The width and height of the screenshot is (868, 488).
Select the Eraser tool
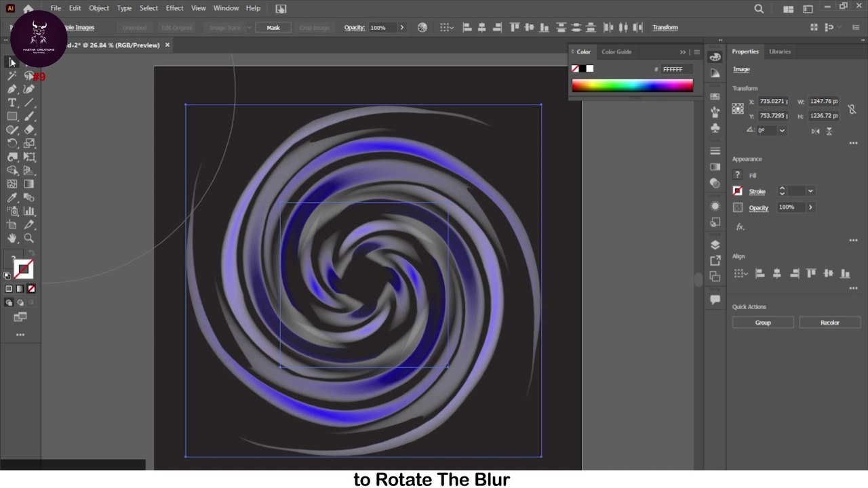pos(29,130)
